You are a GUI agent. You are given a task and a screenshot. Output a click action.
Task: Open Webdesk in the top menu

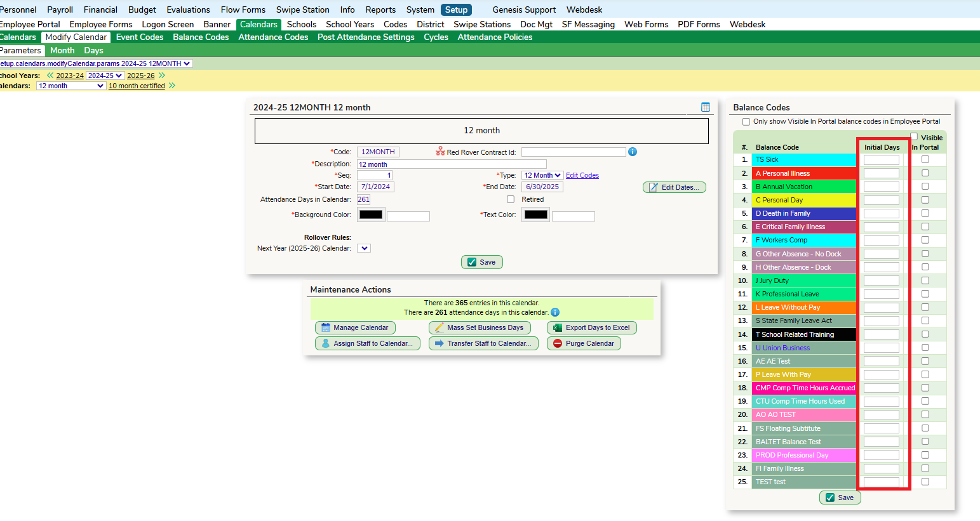pyautogui.click(x=584, y=10)
